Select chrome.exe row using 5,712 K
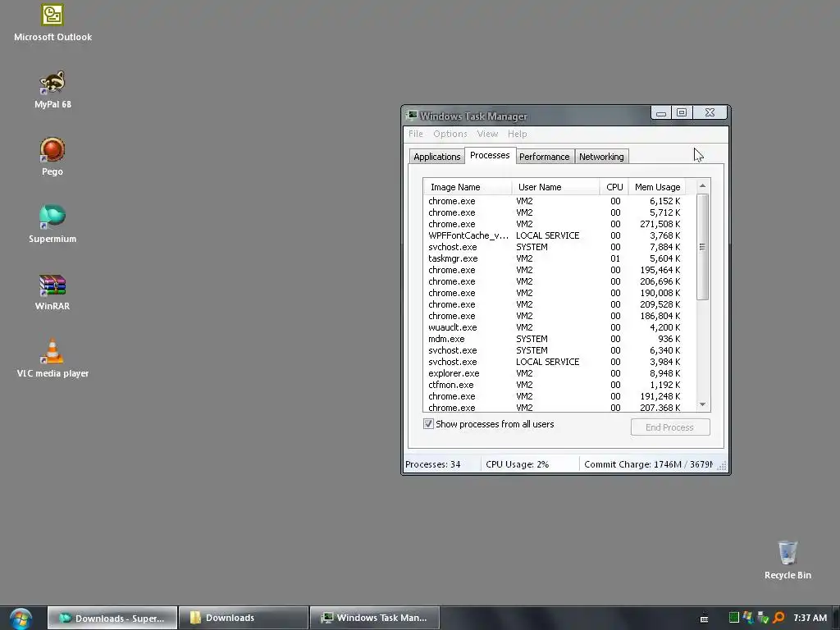840x630 pixels. [555, 212]
